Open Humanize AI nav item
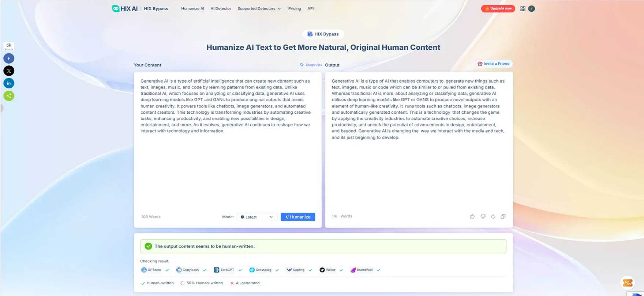This screenshot has height=296, width=644. pos(192,8)
